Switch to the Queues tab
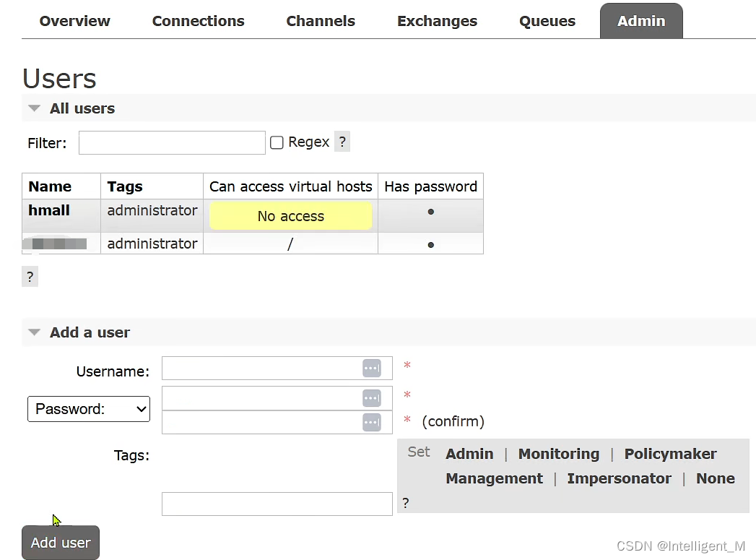 pos(547,21)
